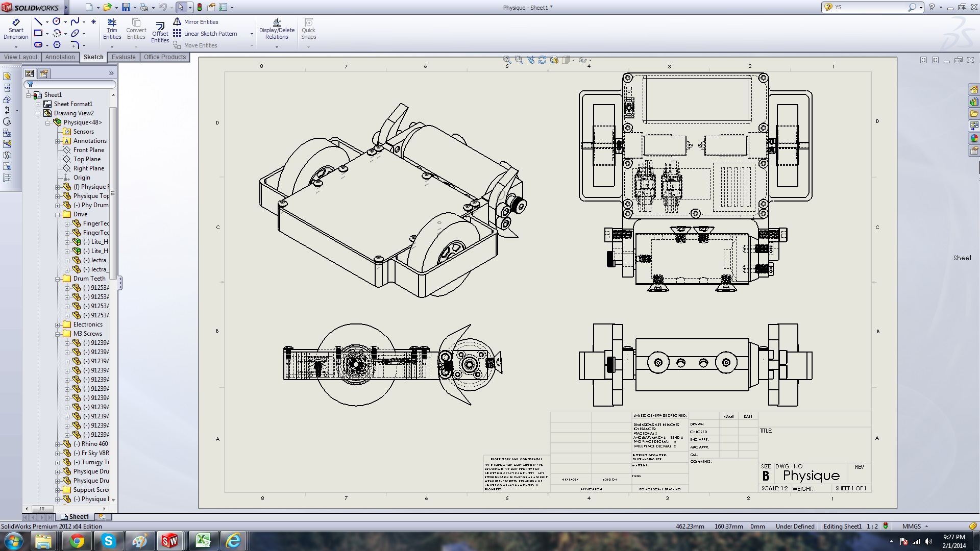Switch to the Annotation tab

[x=60, y=57]
